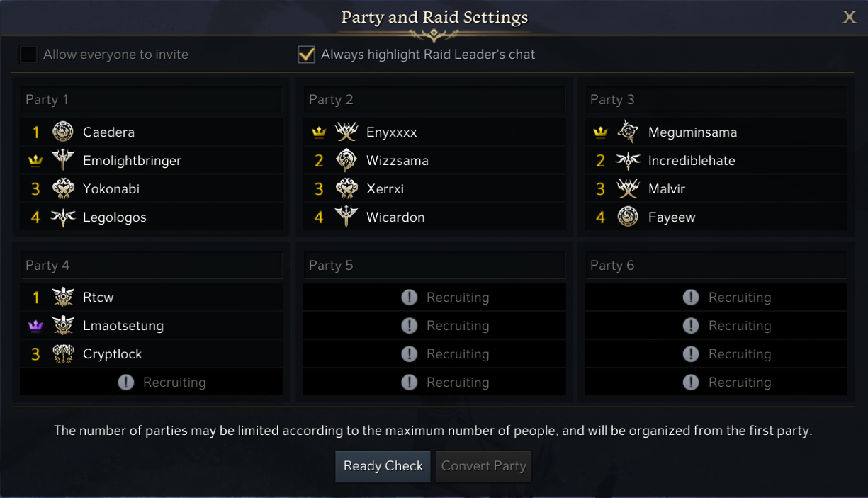The image size is (868, 498).
Task: Click the class icon beside Emolightbringer
Action: pos(63,160)
